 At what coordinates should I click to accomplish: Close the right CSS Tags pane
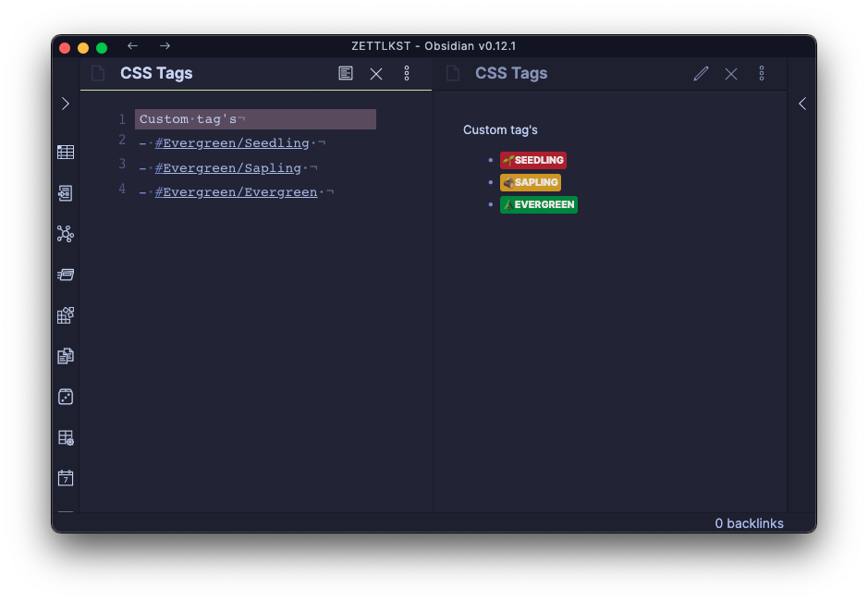click(731, 73)
